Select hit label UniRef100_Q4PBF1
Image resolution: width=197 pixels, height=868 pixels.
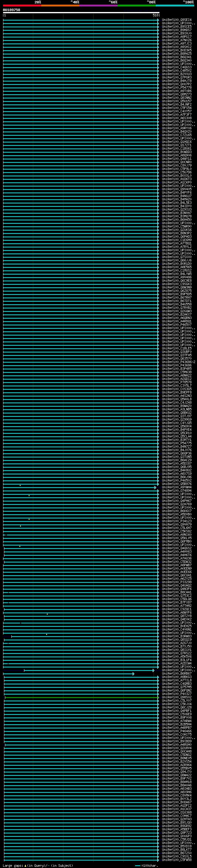177,711
